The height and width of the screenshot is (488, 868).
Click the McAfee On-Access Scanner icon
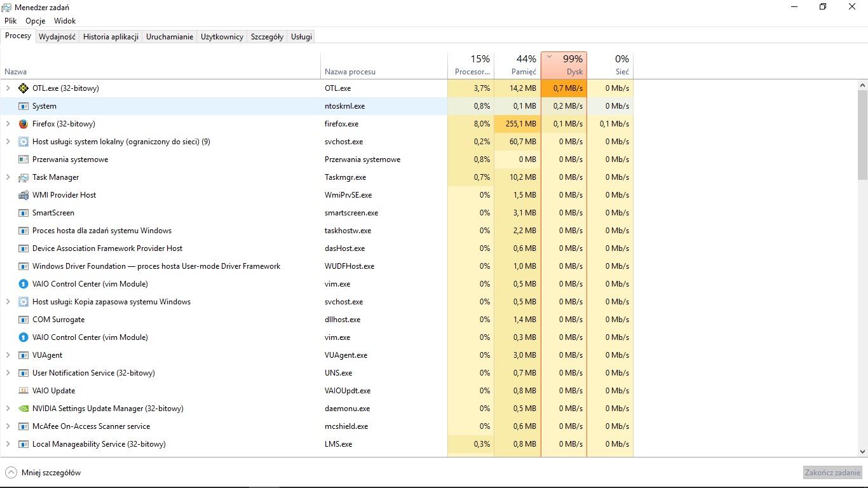(24, 426)
